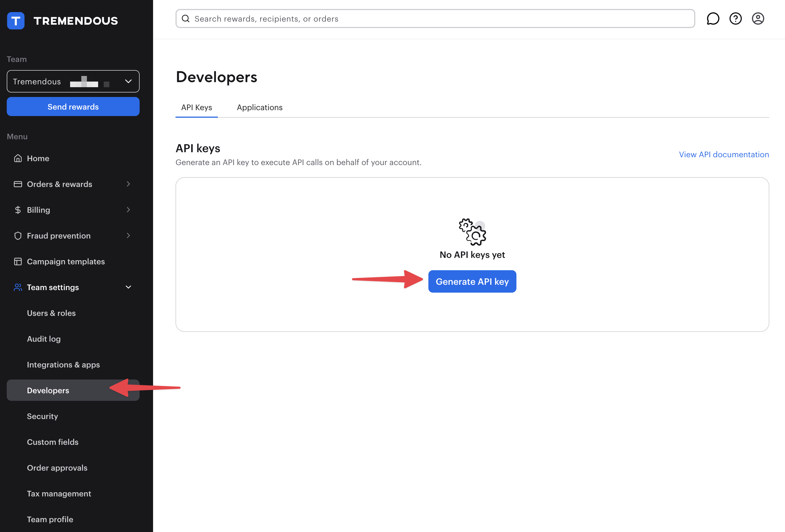Open the Tremendous team selector dropdown
This screenshot has height=532, width=785.
pos(73,81)
